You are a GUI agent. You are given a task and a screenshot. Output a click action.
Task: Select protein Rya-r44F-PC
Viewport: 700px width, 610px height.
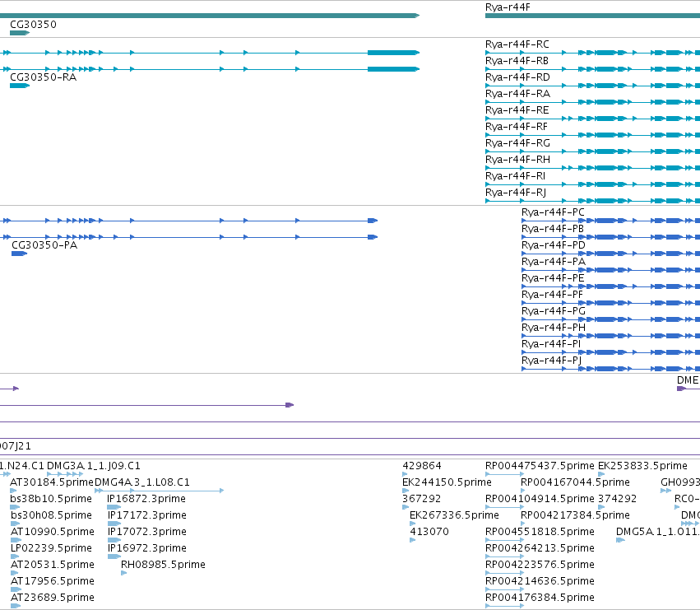553,212
